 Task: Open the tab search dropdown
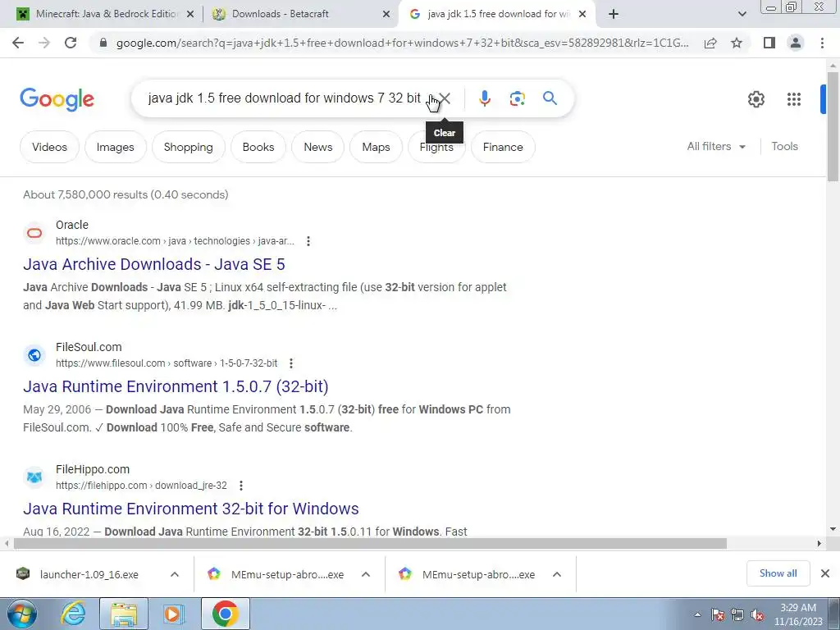tap(742, 14)
